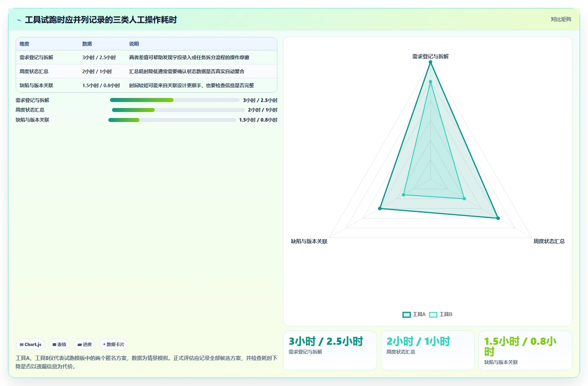Click the 2小时 / 1小时 value after the progress bar
The image size is (588, 386).
pos(263,110)
